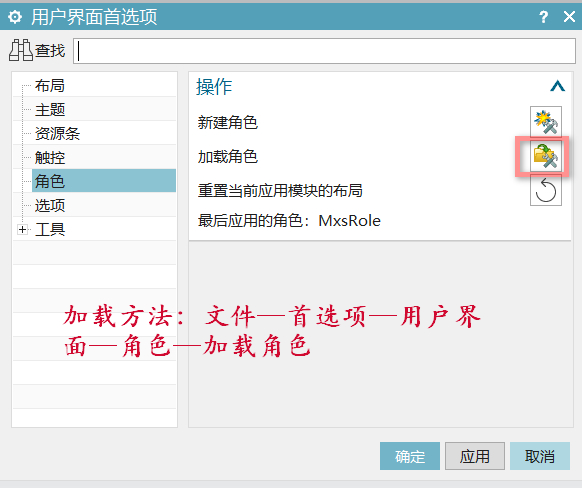Select 工具 in the tree

point(50,229)
